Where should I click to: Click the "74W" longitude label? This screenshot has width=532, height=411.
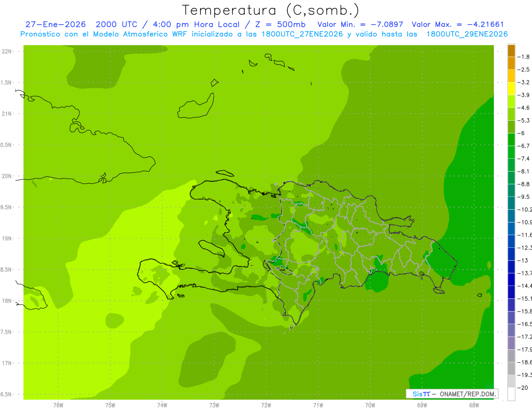click(x=162, y=405)
